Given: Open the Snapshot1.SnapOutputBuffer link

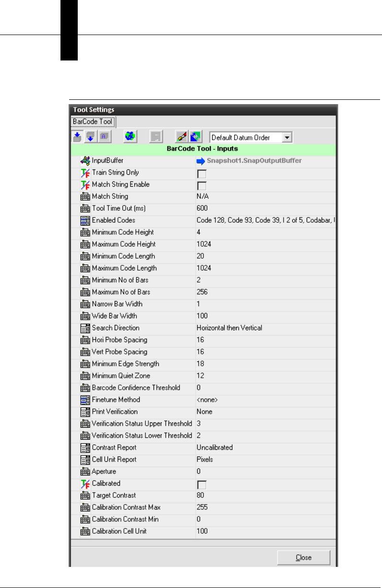Looking at the screenshot, I should point(254,161).
